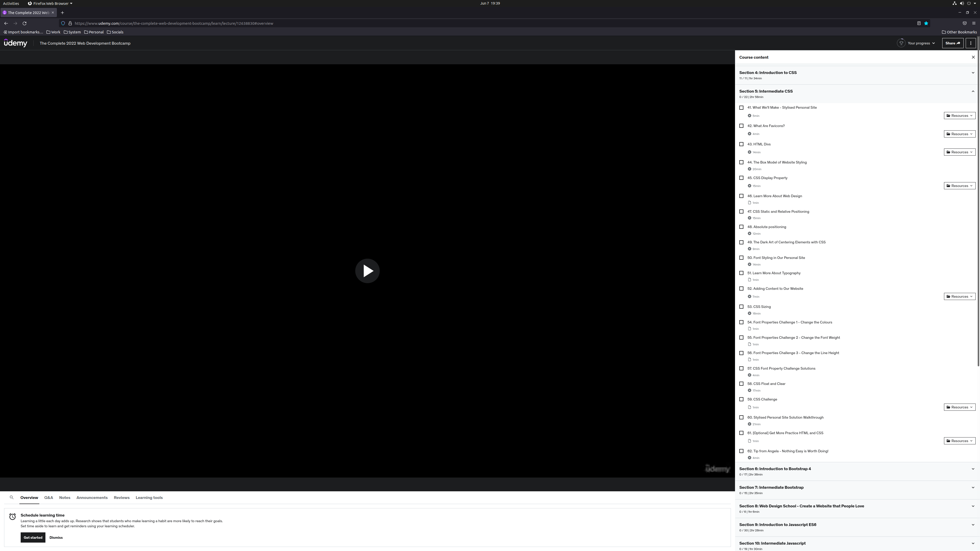Screen dimensions: 980x551
Task: Click the tracking protection shield icon
Action: coord(63,23)
